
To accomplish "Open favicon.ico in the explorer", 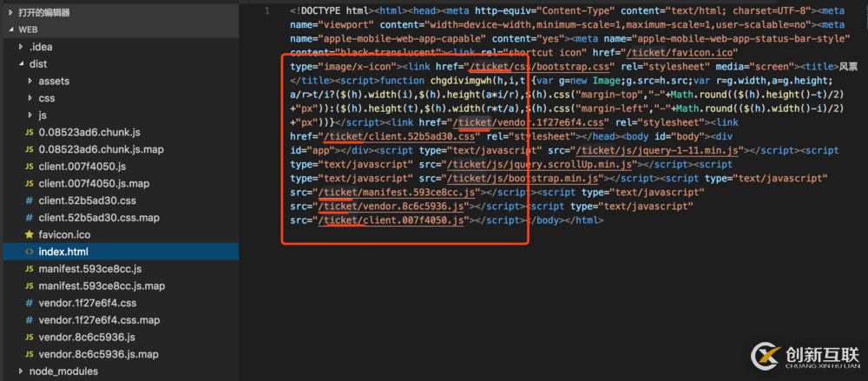I will pos(64,235).
